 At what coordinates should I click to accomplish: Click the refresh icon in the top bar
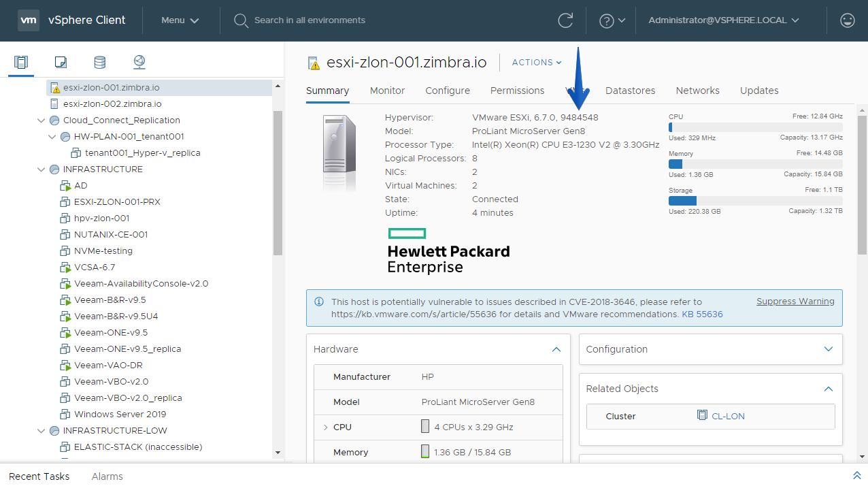(565, 20)
